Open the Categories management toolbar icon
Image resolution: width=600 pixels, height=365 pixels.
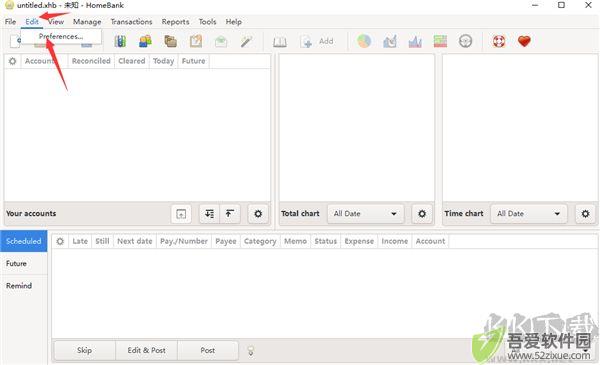coord(171,41)
